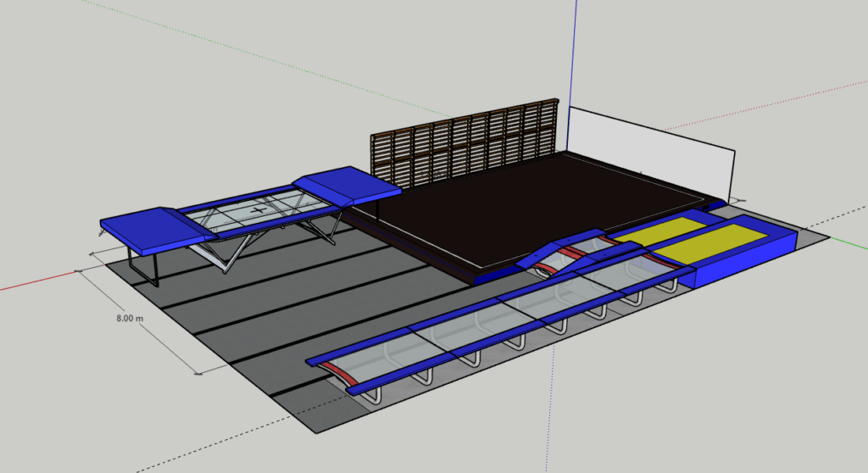This screenshot has height=473, width=868.
Task: Click the blue vertical axis line
Action: pyautogui.click(x=574, y=51)
